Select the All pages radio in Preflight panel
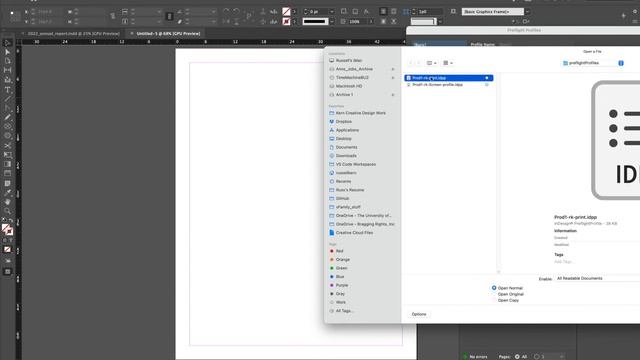640x360 pixels. (x=517, y=357)
